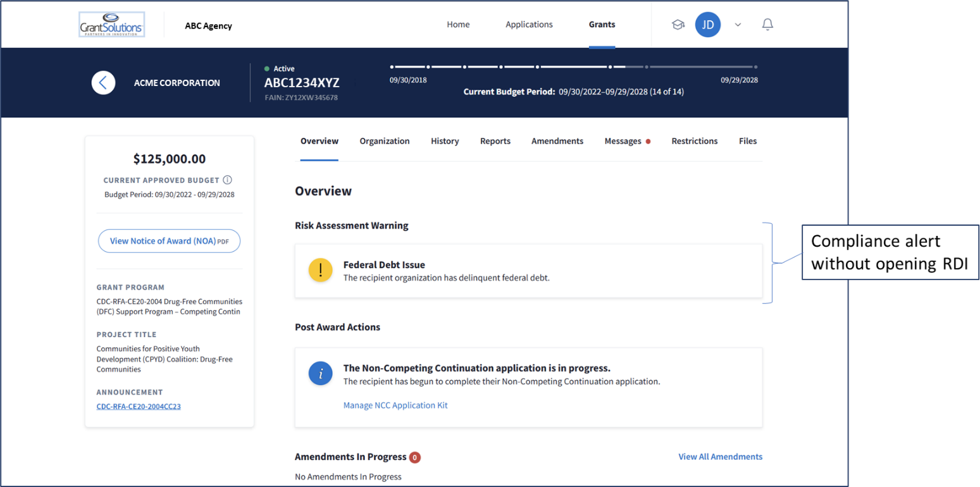Open the Messages tab

tap(623, 141)
